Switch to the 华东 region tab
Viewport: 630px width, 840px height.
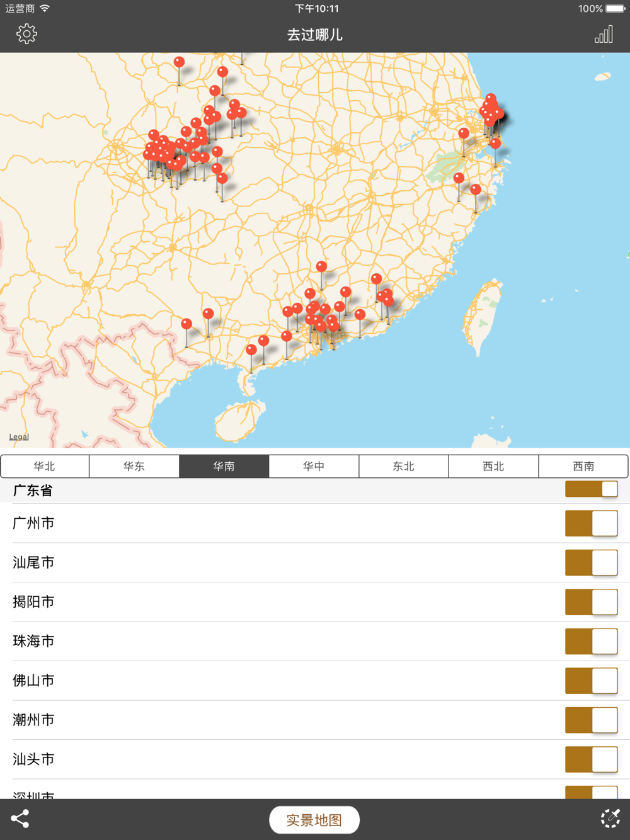pyautogui.click(x=134, y=467)
